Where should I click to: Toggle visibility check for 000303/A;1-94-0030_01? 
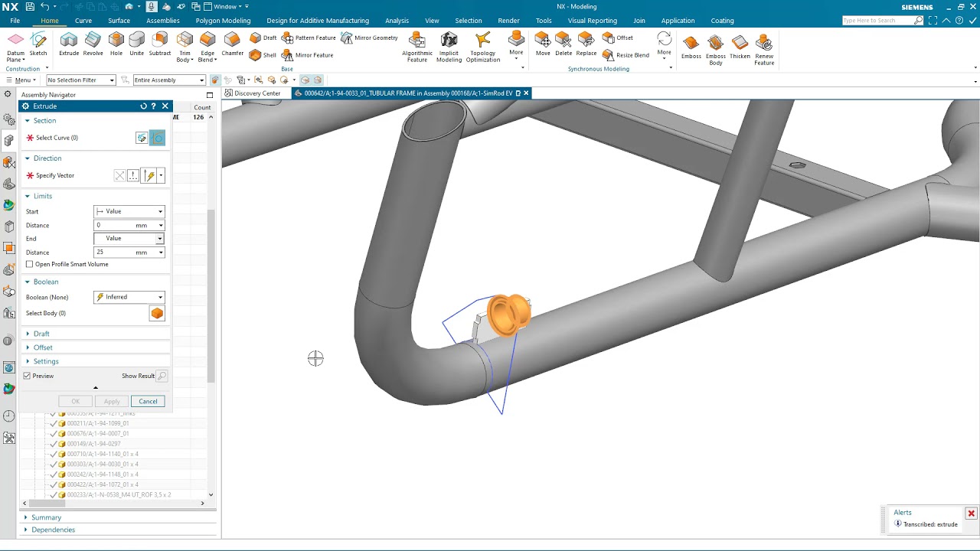click(x=53, y=464)
